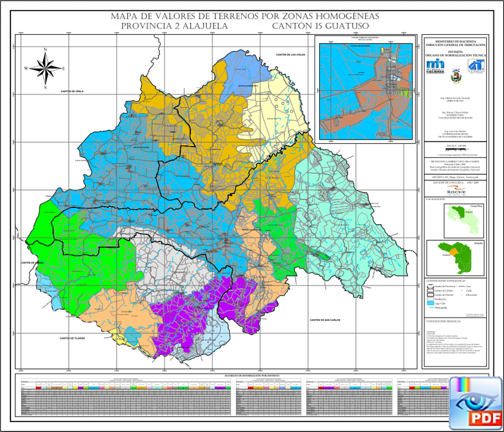The height and width of the screenshot is (432, 504).
Task: Click the 'Archivo: 215_Mapa_Valores_Terreno.pdf' line
Action: tap(455, 177)
